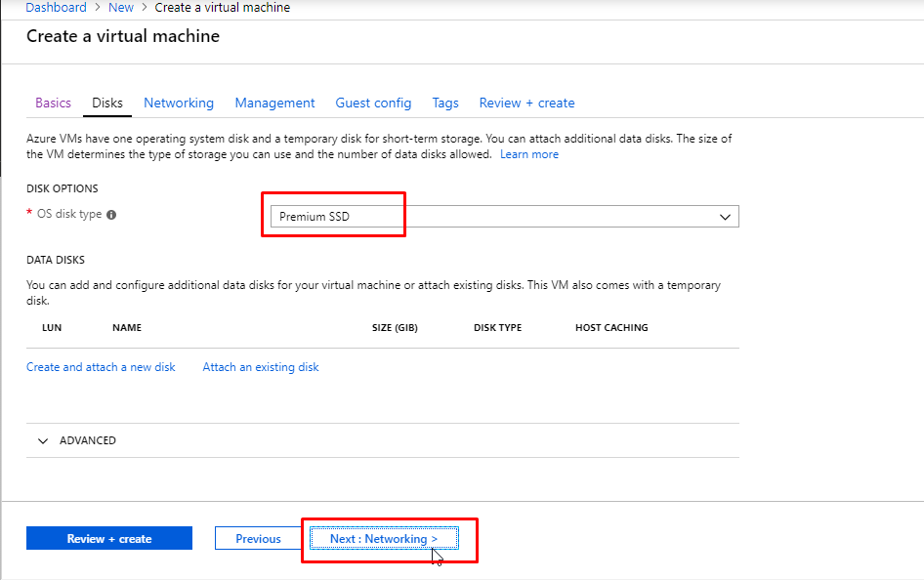This screenshot has height=580, width=924.
Task: Open the Networking tab
Action: (x=178, y=103)
